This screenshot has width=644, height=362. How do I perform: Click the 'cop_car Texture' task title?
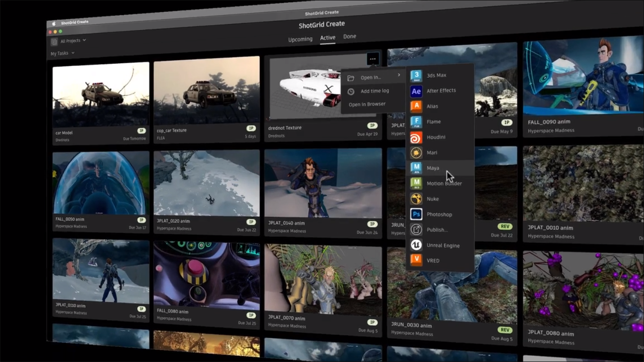(172, 131)
